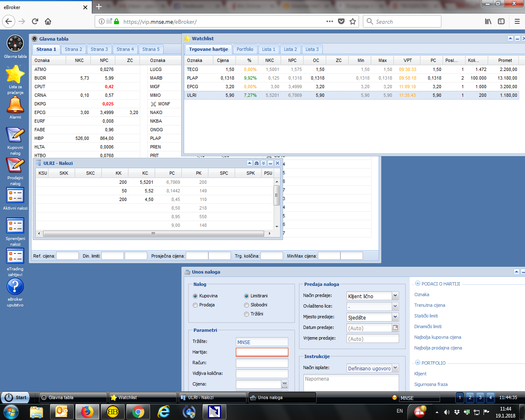This screenshot has height=420, width=525.
Task: Click binoculars search icon in ULRI - Nalozi
Action: pos(256,163)
